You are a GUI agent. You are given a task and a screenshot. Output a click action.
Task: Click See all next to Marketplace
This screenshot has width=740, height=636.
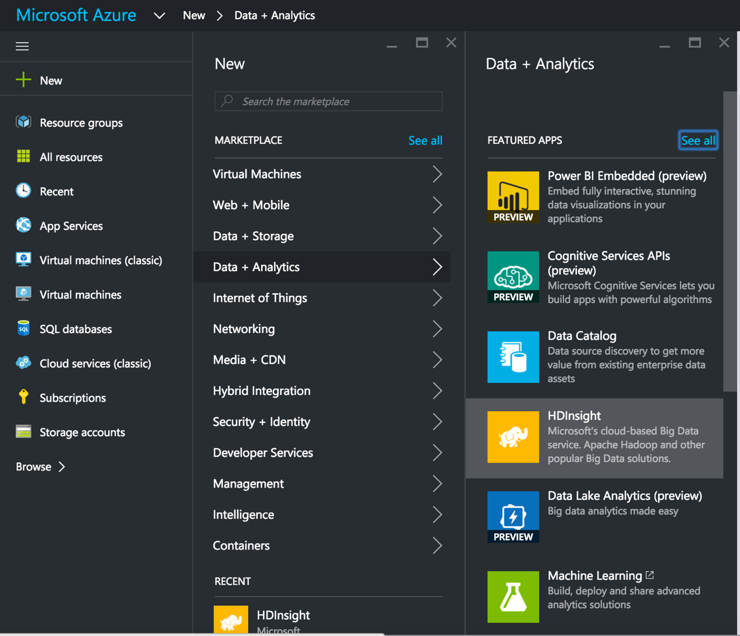tap(425, 141)
